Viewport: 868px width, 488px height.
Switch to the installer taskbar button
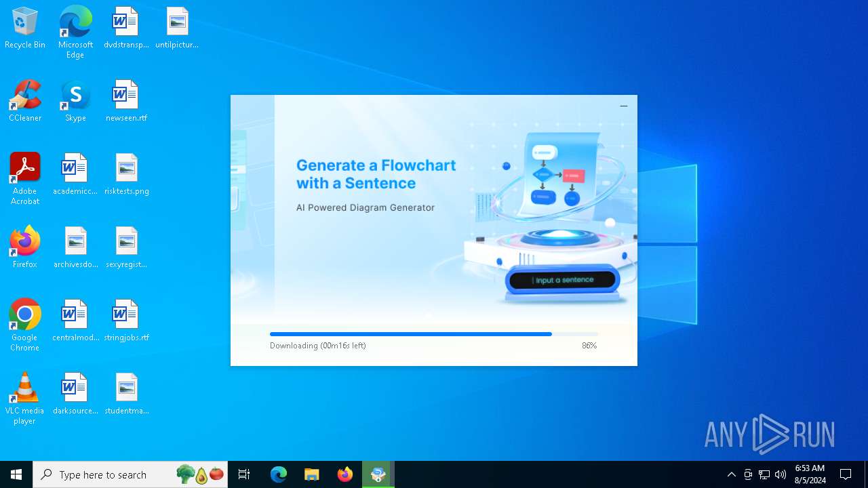[378, 474]
